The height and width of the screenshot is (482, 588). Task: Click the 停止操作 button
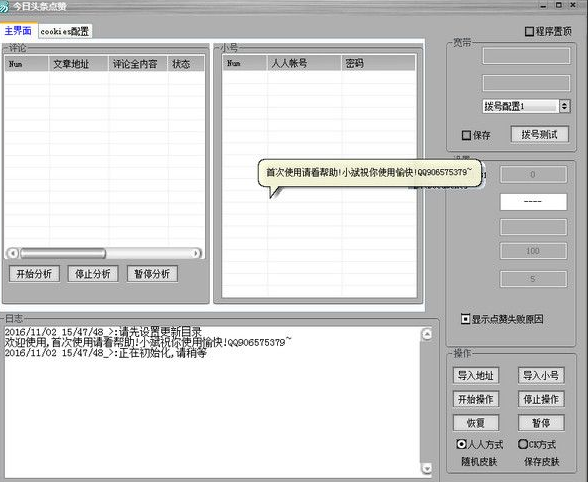(541, 399)
